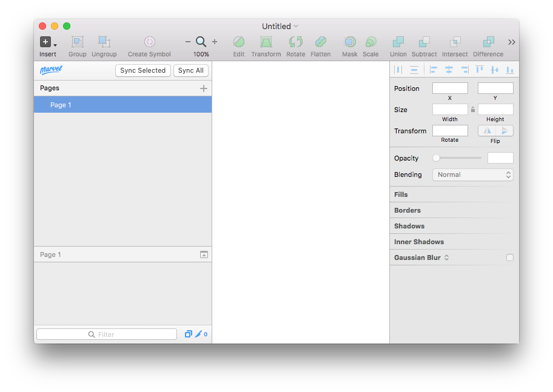Collapse the pages list with the toggle icon
553x392 pixels.
[204, 254]
